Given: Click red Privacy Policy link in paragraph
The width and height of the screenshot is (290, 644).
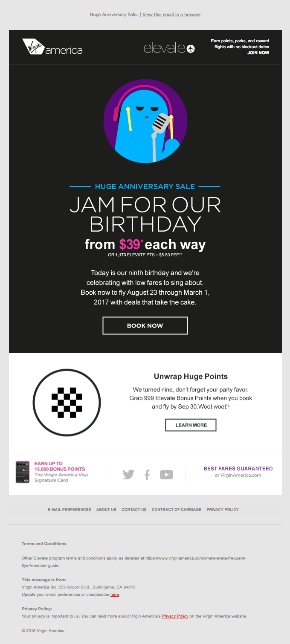Looking at the screenshot, I should (175, 616).
